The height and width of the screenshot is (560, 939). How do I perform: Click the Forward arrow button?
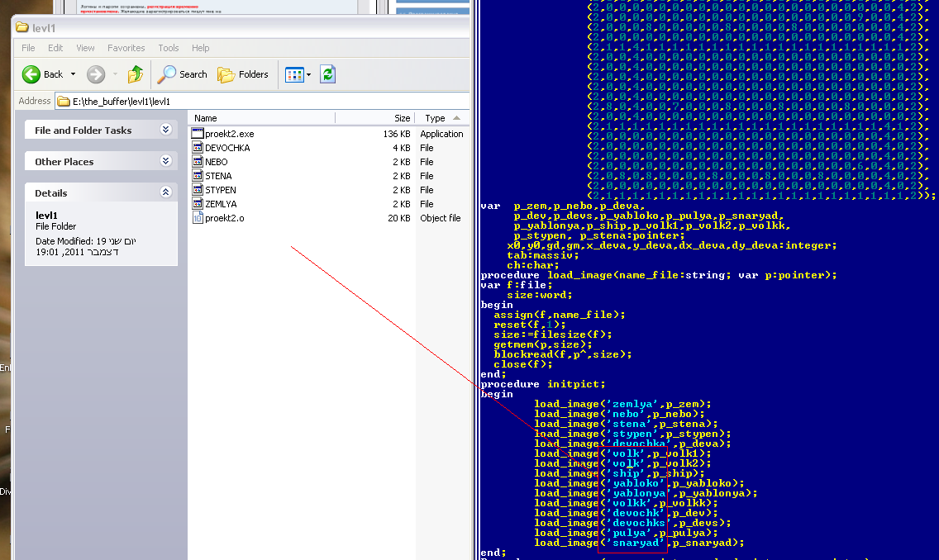96,74
